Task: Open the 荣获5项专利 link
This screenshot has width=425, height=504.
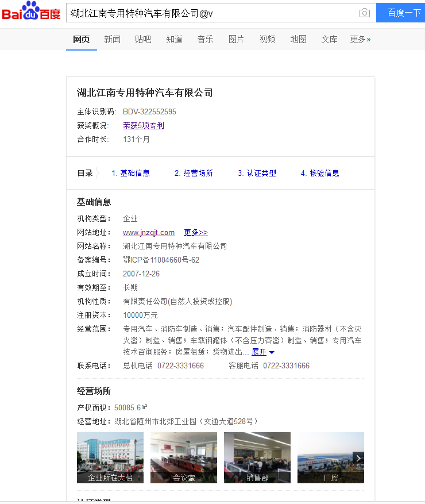Action: point(144,125)
